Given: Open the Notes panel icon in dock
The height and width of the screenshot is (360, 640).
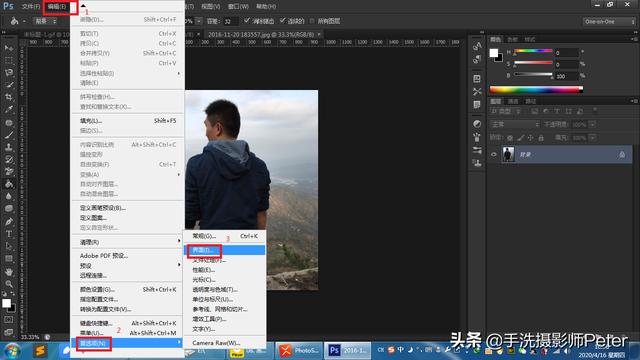Looking at the screenshot, I should tap(477, 105).
